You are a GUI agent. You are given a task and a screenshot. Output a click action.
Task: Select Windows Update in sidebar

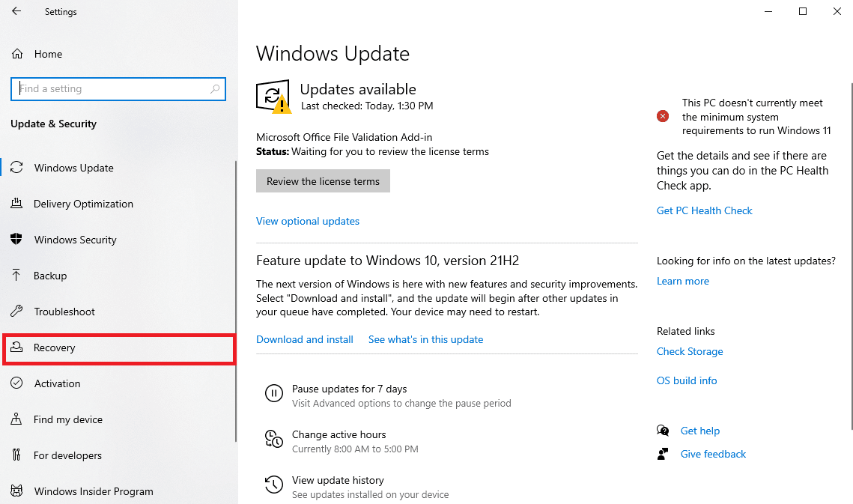(73, 168)
